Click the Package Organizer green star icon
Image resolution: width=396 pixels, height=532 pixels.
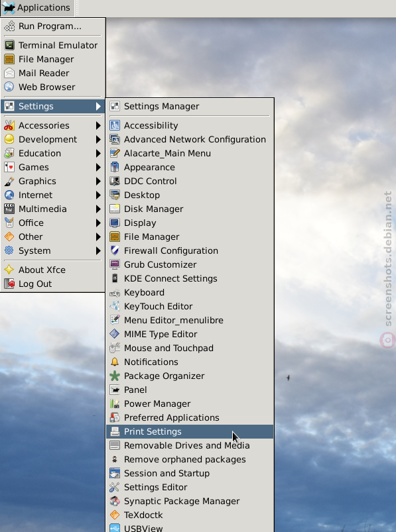click(x=115, y=376)
